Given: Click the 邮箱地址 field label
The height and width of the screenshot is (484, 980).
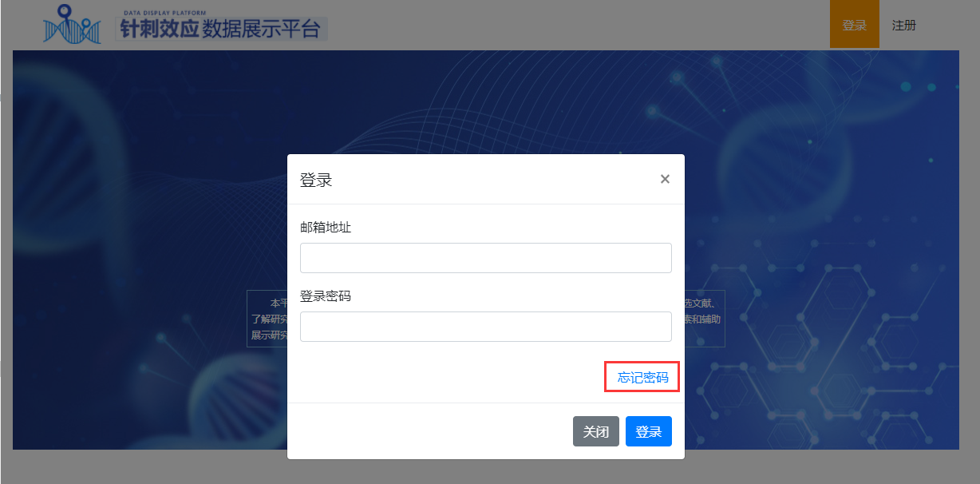Looking at the screenshot, I should [326, 228].
